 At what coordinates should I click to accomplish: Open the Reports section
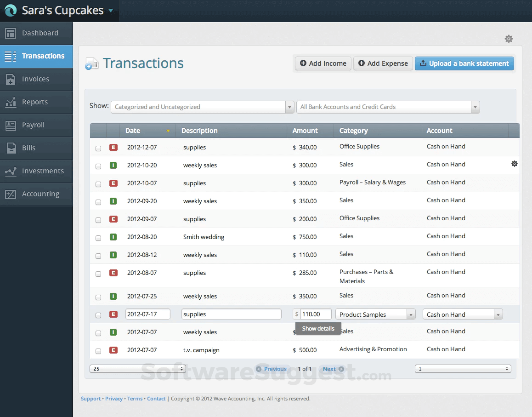pos(34,102)
